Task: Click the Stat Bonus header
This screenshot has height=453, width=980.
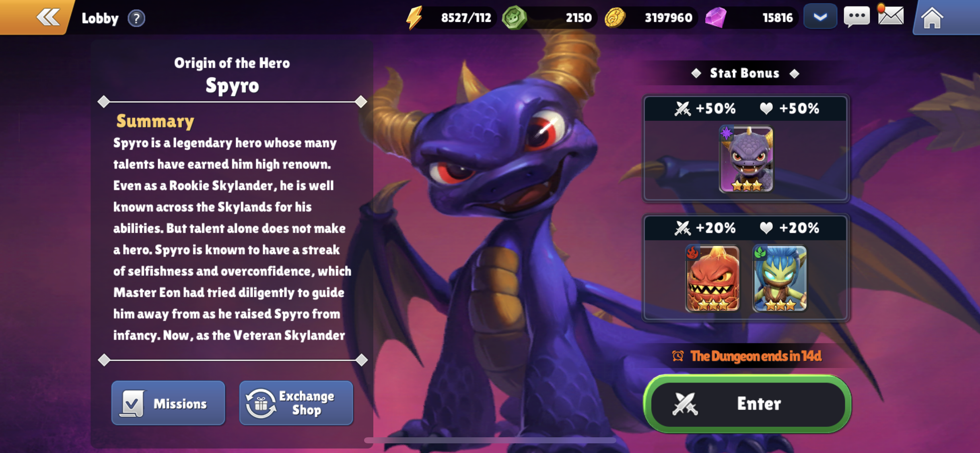Action: coord(745,73)
